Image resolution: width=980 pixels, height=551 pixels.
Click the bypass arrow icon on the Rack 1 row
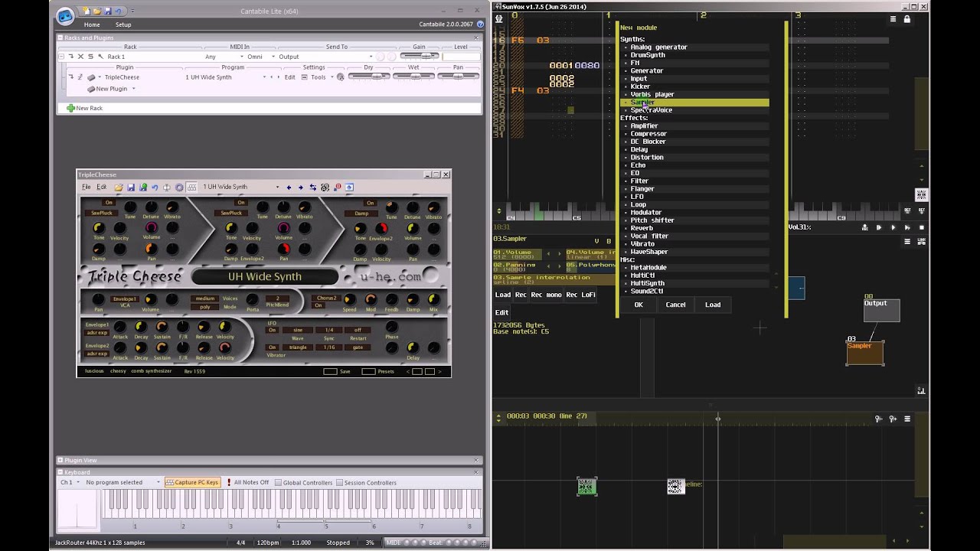(x=70, y=57)
